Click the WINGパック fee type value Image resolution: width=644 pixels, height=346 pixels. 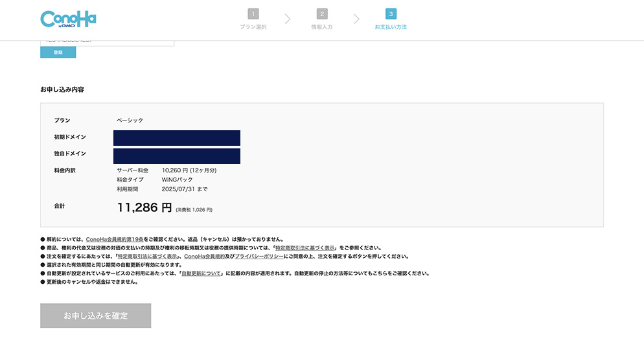tap(177, 179)
